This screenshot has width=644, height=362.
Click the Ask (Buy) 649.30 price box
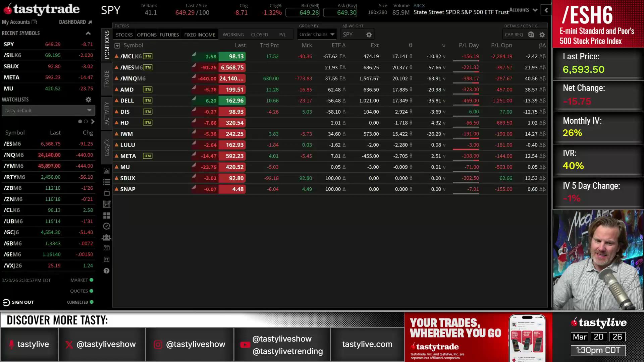click(340, 13)
